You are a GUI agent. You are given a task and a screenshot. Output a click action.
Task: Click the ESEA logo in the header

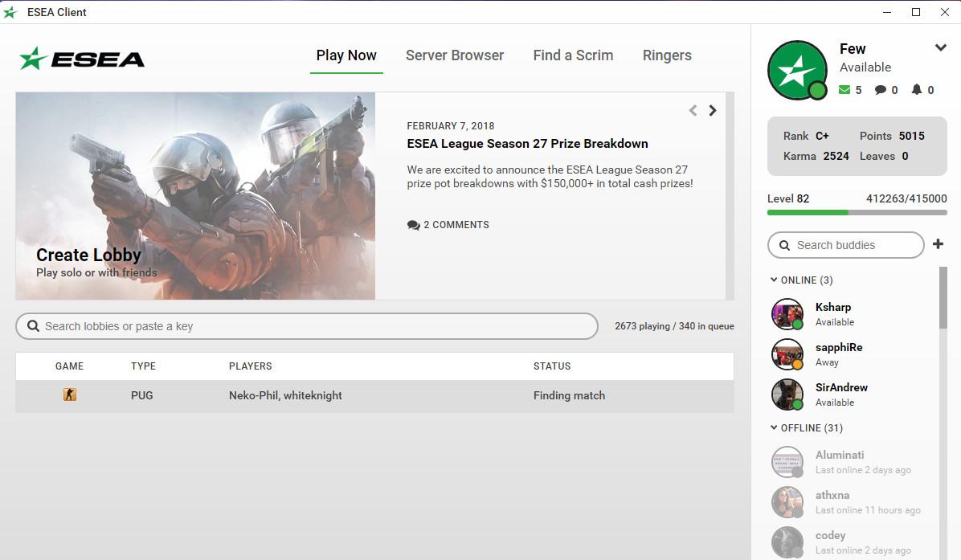tap(82, 58)
